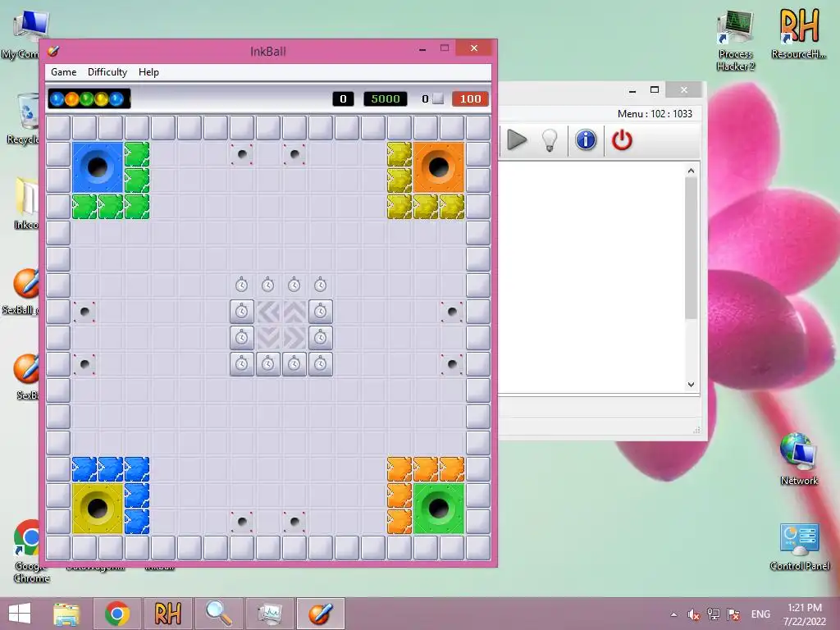Open File Explorer from the taskbar
The width and height of the screenshot is (840, 630).
66,614
